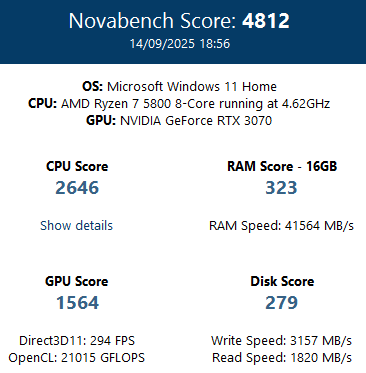This screenshot has width=366, height=373.
Task: Click the CPU AMD Ryzen 7 5800 line
Action: pyautogui.click(x=179, y=104)
